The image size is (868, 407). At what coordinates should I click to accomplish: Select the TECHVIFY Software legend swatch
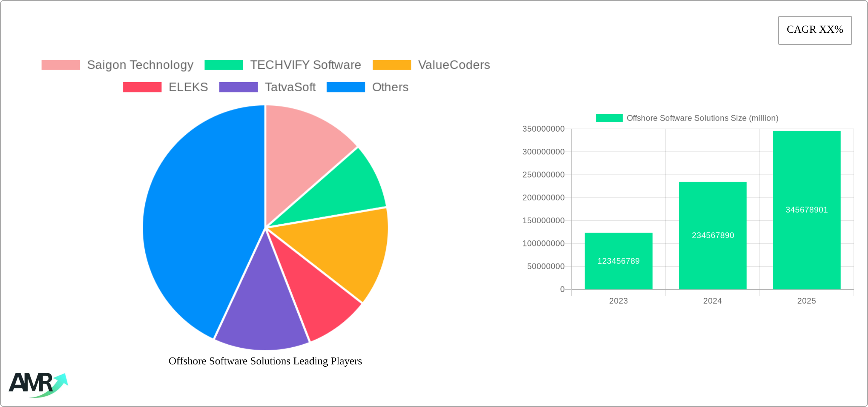coord(223,65)
